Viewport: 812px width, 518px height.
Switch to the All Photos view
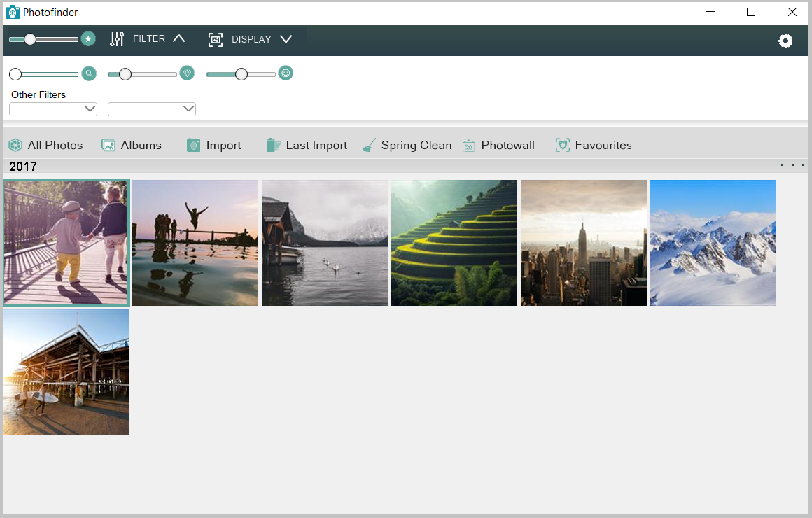point(45,145)
